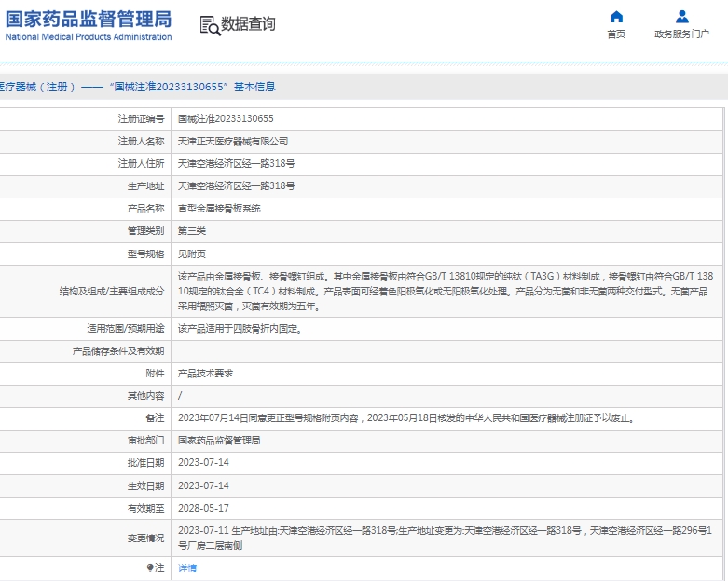The image size is (728, 588).
Task: Click the 结构及组成/主要组成成分 label
Action: click(112, 292)
